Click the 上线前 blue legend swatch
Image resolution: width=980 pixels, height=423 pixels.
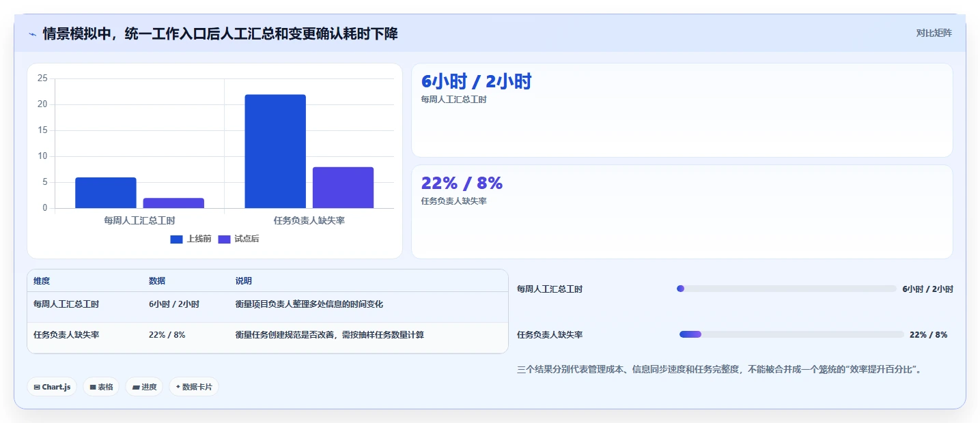point(176,239)
